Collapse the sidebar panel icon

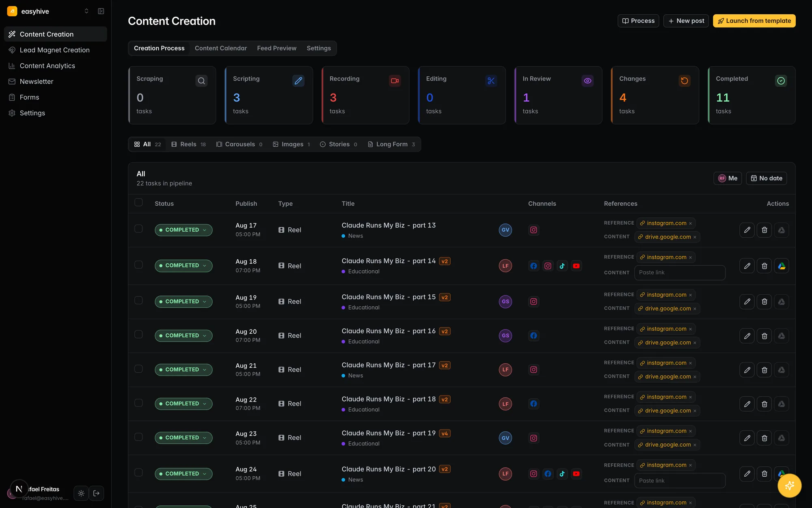[101, 11]
